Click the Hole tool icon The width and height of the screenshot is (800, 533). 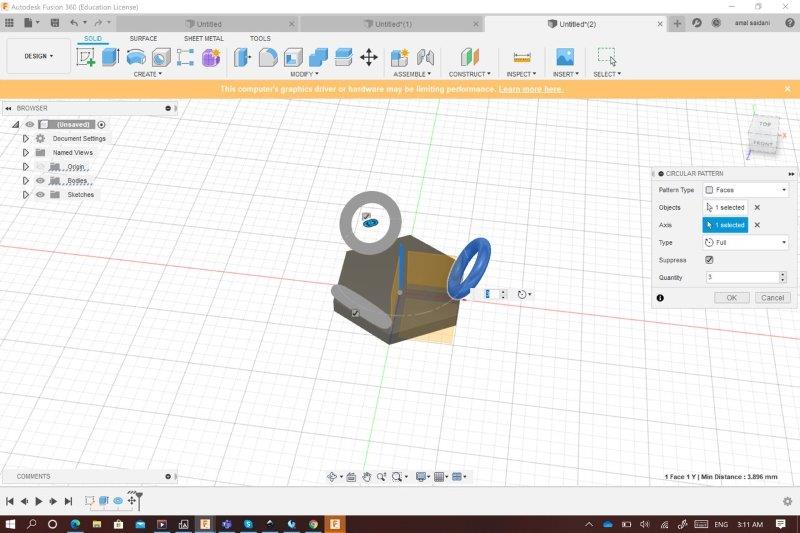click(x=161, y=57)
